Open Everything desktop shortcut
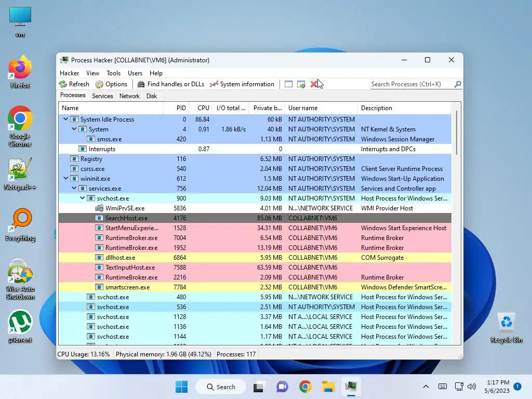The image size is (532, 399). click(20, 224)
